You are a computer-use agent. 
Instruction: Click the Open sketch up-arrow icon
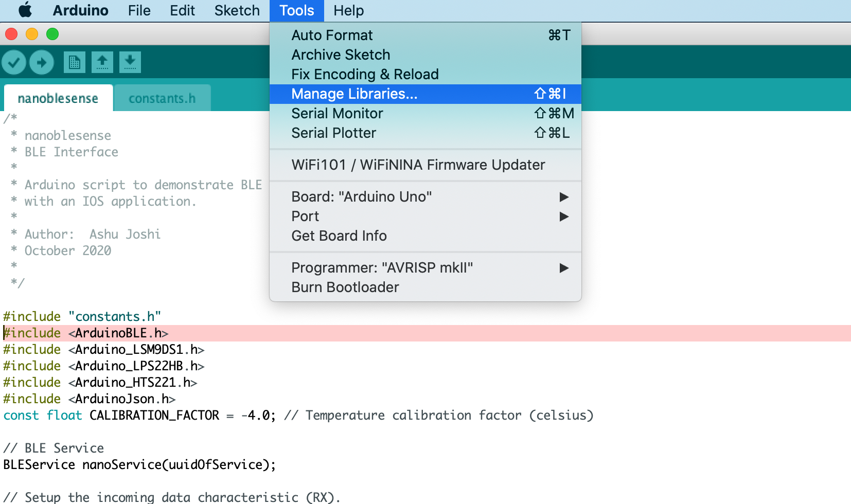[102, 62]
